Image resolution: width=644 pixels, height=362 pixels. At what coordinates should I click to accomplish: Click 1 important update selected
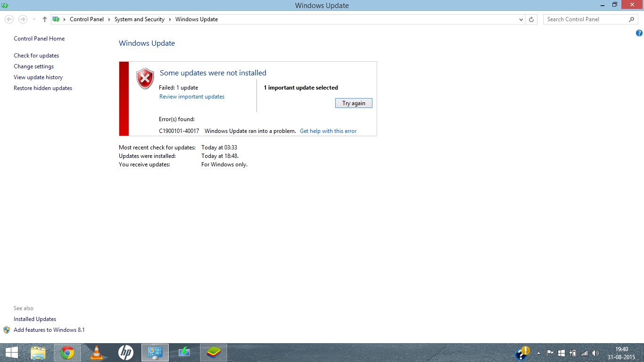[301, 88]
